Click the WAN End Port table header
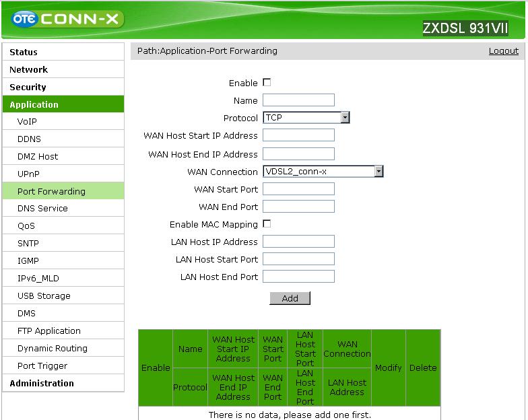Image resolution: width=528 pixels, height=420 pixels. pos(273,388)
